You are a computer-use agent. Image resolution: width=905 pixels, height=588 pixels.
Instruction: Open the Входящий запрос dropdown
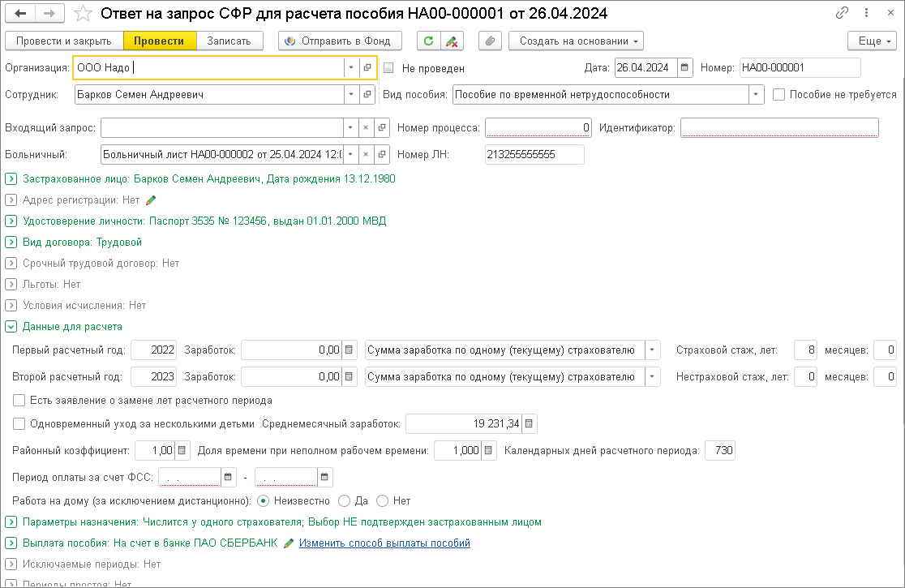tap(350, 127)
